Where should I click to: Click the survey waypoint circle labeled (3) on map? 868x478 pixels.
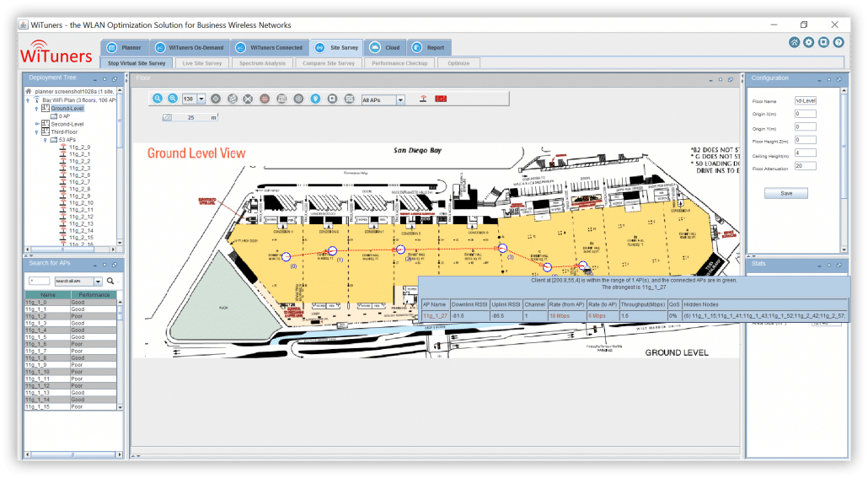tap(502, 248)
